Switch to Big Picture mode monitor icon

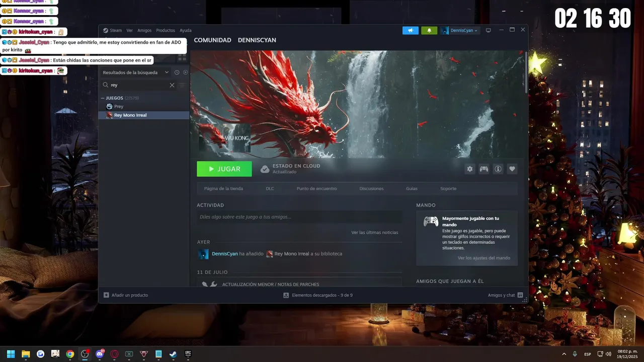click(488, 30)
